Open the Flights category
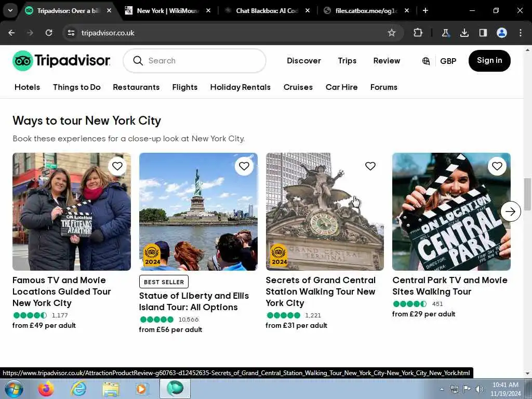This screenshot has width=532, height=399. click(185, 87)
